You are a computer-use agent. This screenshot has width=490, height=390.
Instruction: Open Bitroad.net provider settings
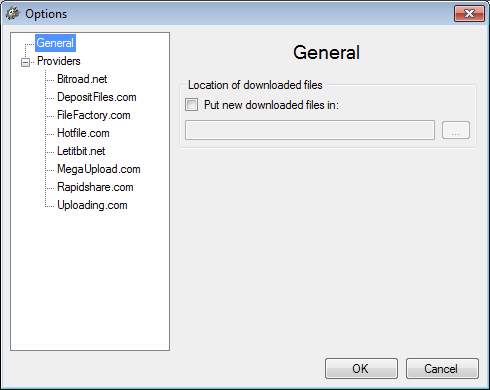(x=82, y=79)
